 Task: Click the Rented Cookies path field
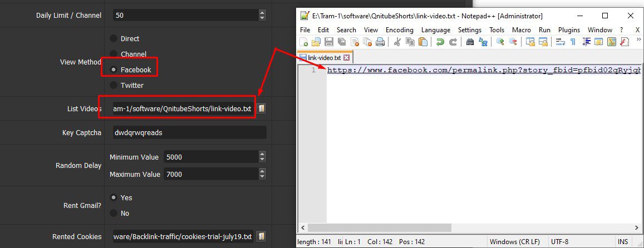coord(184,237)
